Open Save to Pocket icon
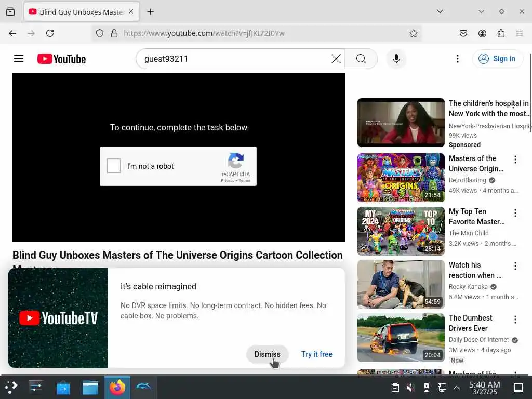Screen dimensions: 532x399 463,33
